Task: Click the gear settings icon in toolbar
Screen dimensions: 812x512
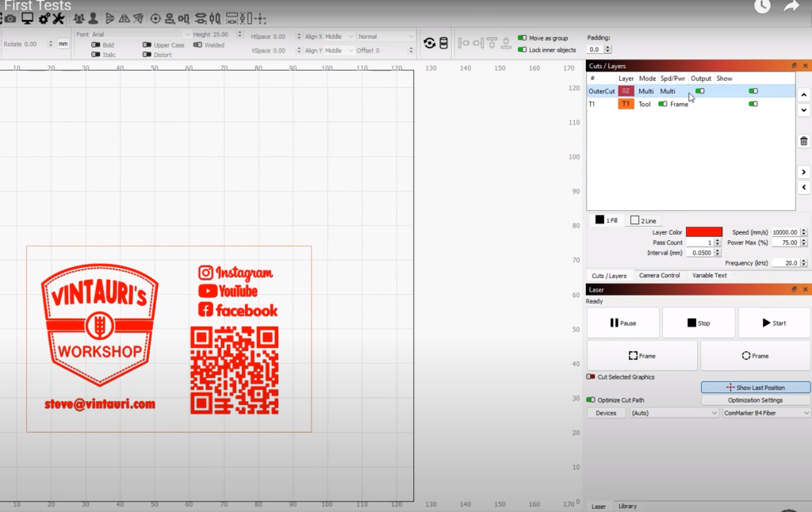Action: coord(44,18)
